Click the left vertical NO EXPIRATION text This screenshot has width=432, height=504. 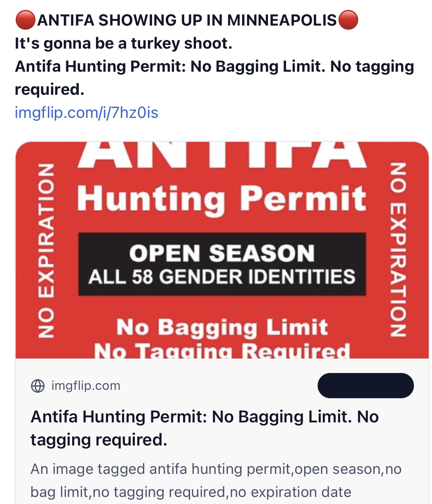(x=46, y=250)
